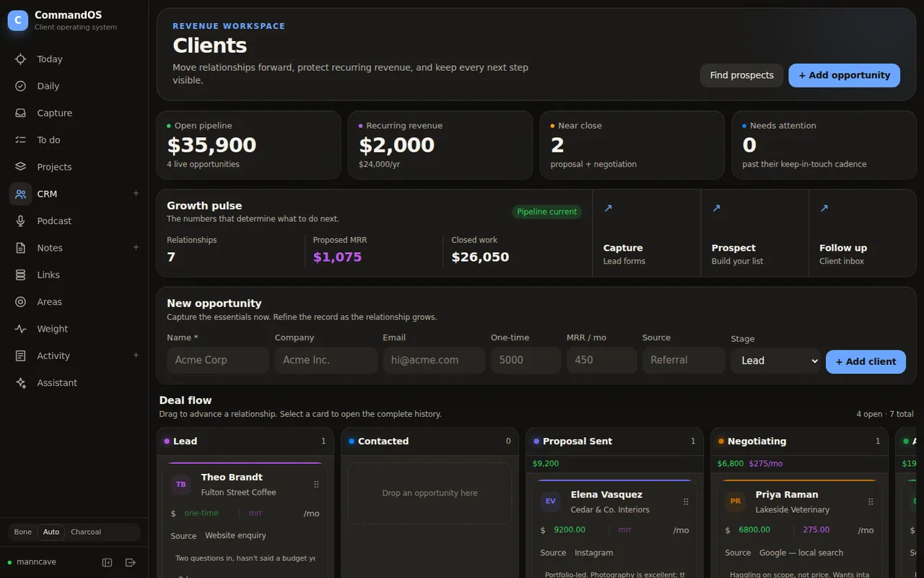Screen dimensions: 924x578
Task: Switch theme to Charcoal
Action: (86, 532)
